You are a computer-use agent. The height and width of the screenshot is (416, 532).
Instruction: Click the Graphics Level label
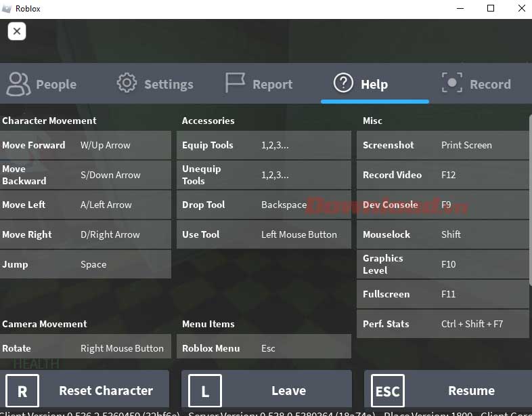click(x=382, y=264)
